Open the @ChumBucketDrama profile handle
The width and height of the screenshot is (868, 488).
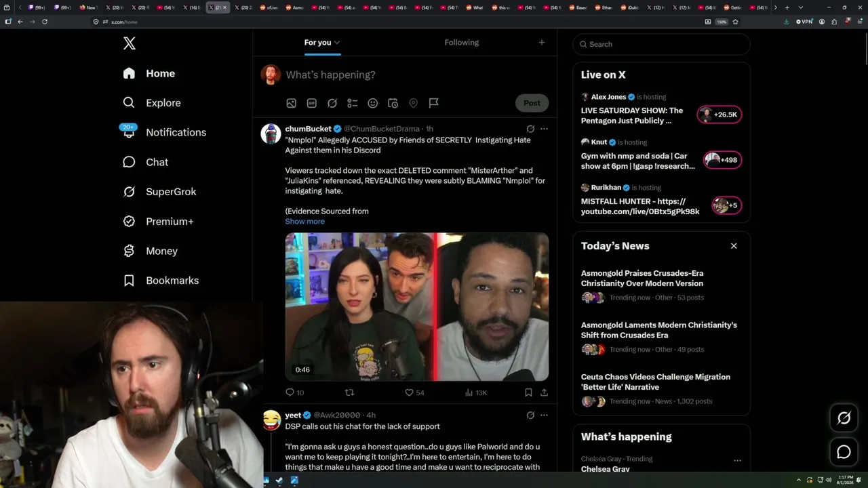click(382, 129)
